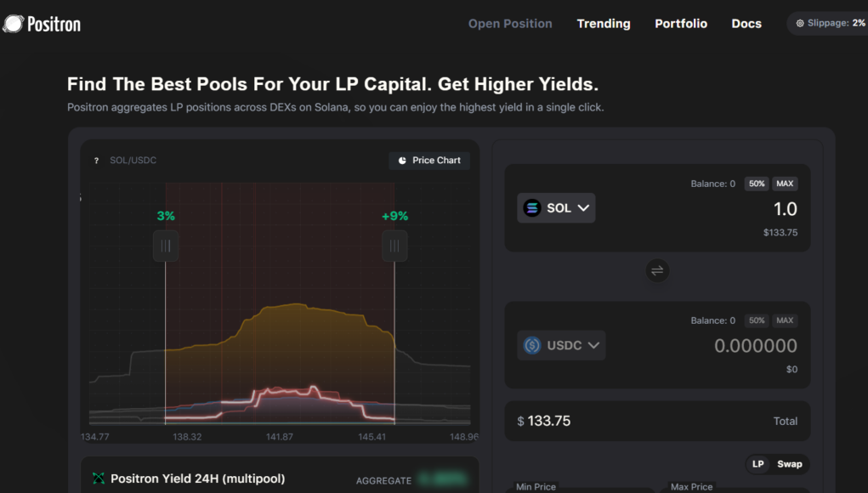Expand the USDC token selector
This screenshot has width=868, height=493.
coord(593,345)
